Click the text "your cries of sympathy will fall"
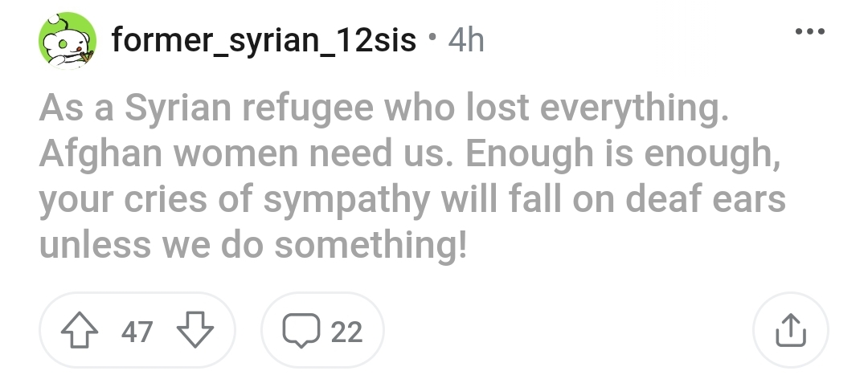Image resolution: width=868 pixels, height=375 pixels. pyautogui.click(x=300, y=200)
